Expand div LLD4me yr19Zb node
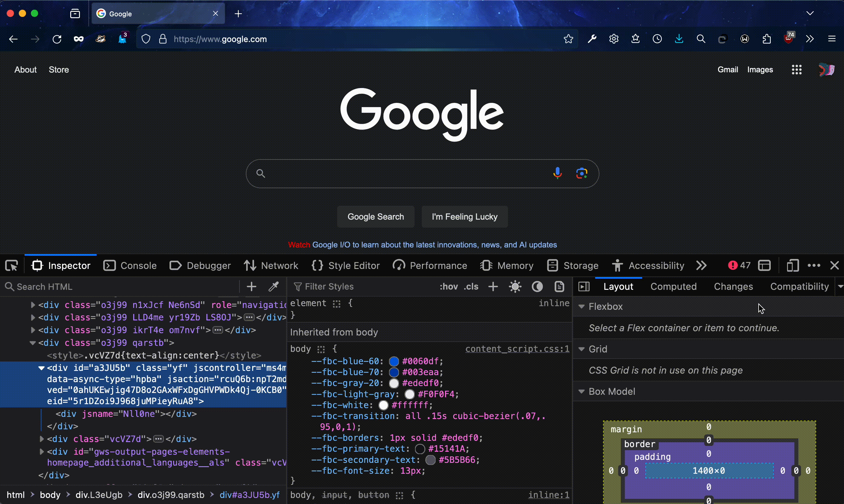This screenshot has height=504, width=844. 33,318
